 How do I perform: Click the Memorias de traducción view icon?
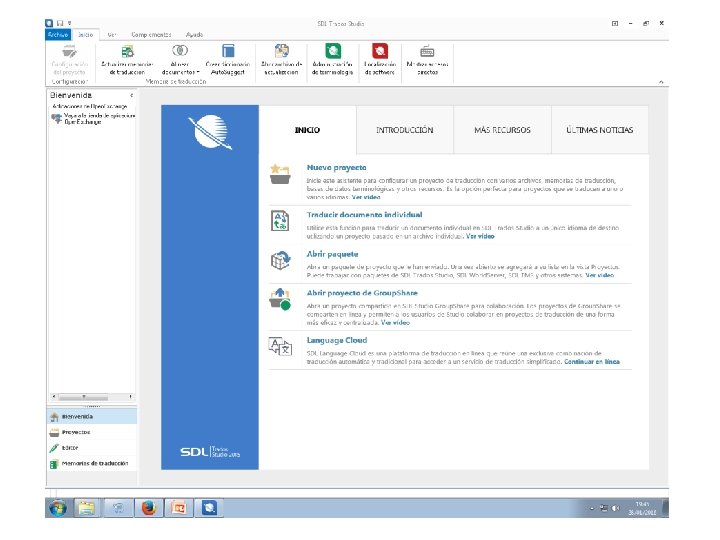coord(54,464)
